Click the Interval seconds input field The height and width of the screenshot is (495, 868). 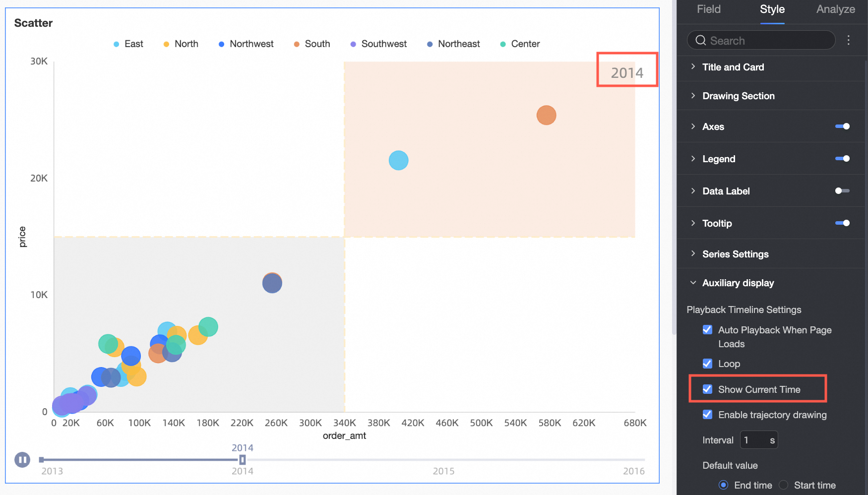pos(759,440)
